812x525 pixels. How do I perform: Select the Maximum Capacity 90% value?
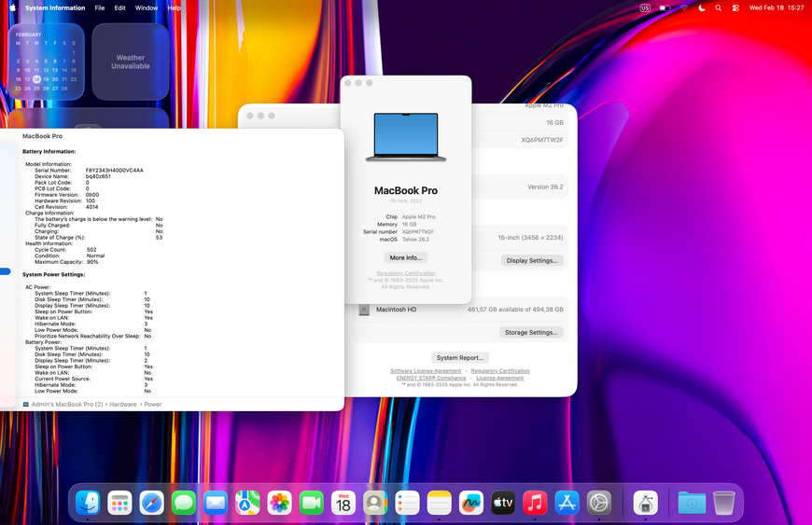(x=92, y=262)
